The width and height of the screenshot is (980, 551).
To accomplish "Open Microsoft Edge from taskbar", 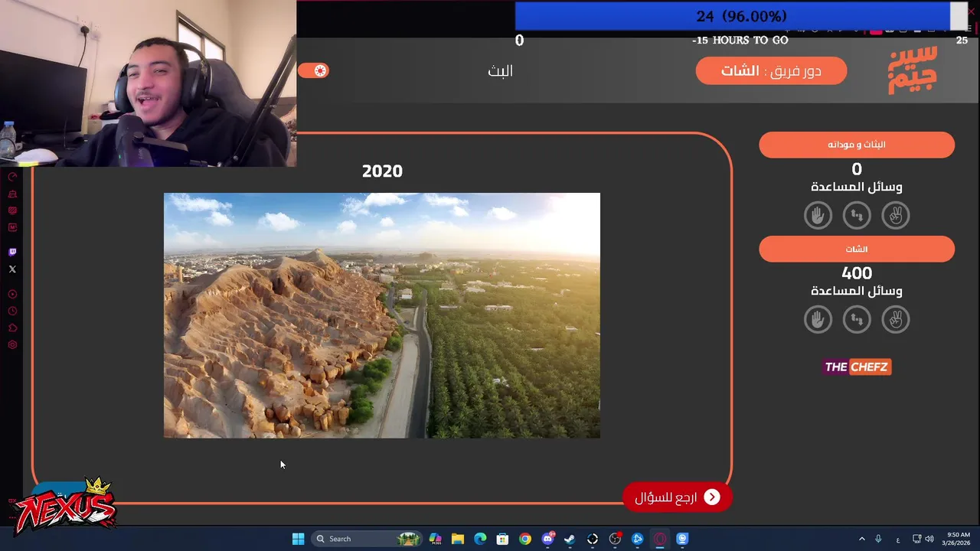I will tap(480, 539).
